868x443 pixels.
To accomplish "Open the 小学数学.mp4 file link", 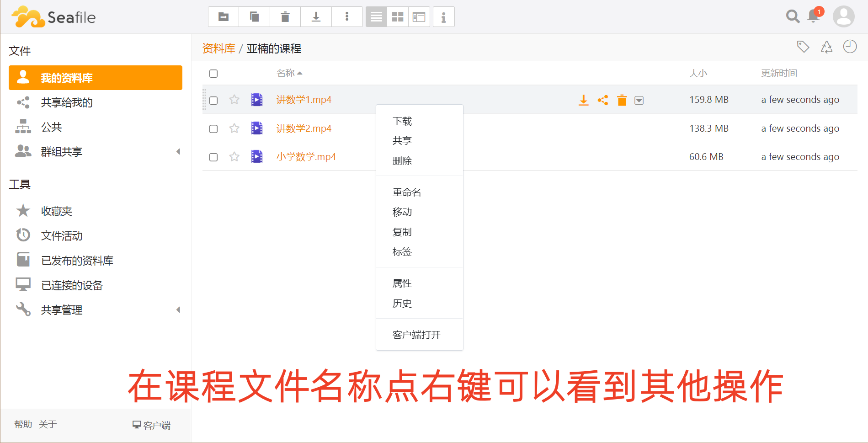I will tap(306, 157).
